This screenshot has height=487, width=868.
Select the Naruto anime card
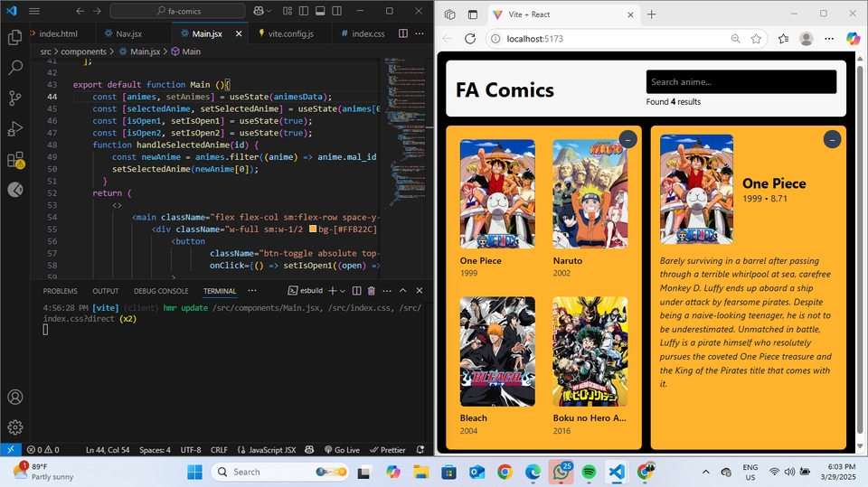pos(590,209)
